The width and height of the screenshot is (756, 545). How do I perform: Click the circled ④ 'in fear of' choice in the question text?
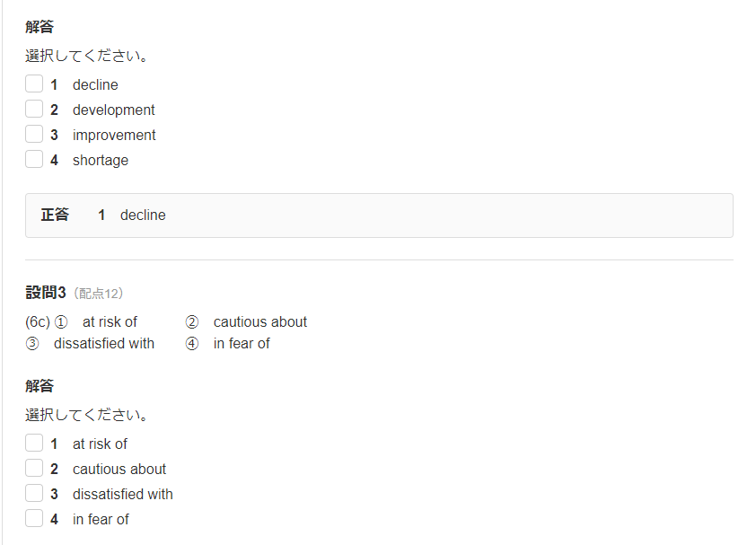tap(241, 343)
